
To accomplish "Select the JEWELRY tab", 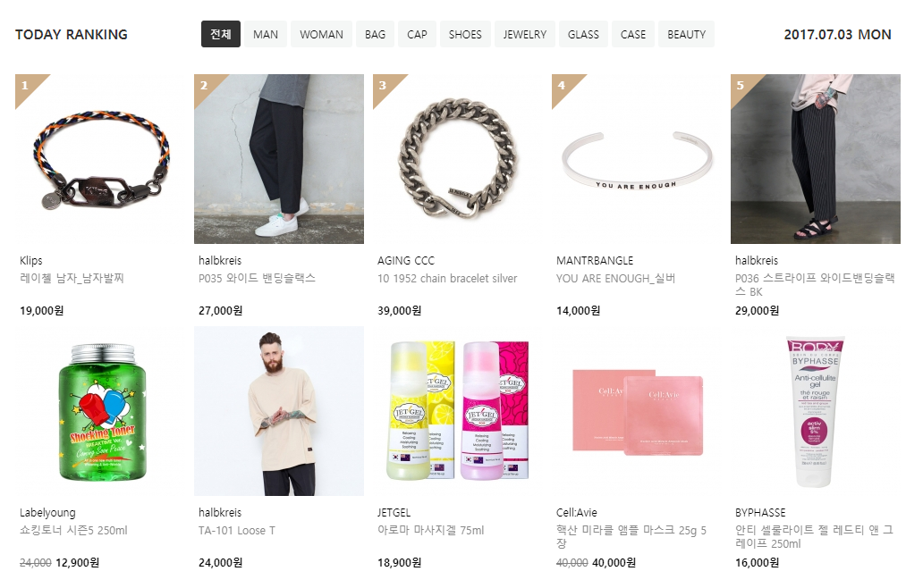I will tap(525, 35).
